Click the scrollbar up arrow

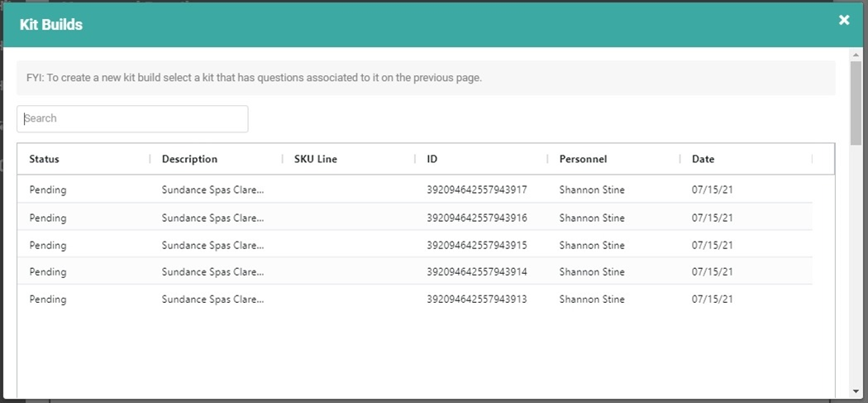tap(856, 54)
